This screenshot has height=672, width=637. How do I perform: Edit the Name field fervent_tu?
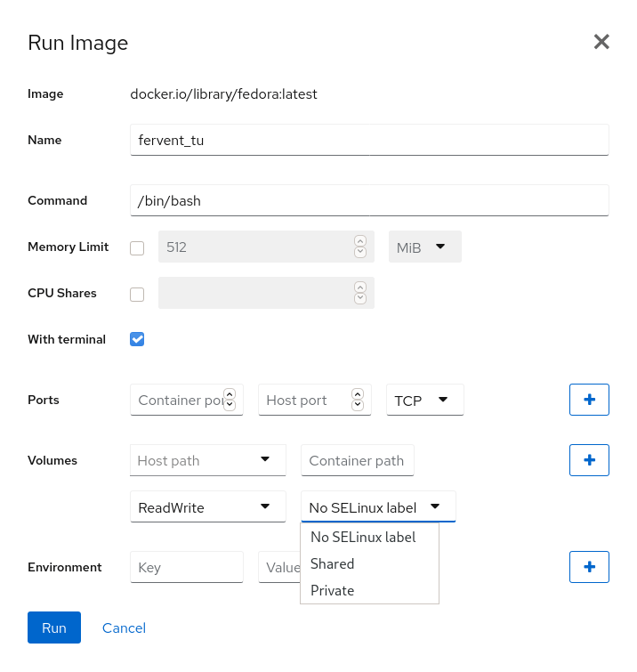tap(369, 140)
